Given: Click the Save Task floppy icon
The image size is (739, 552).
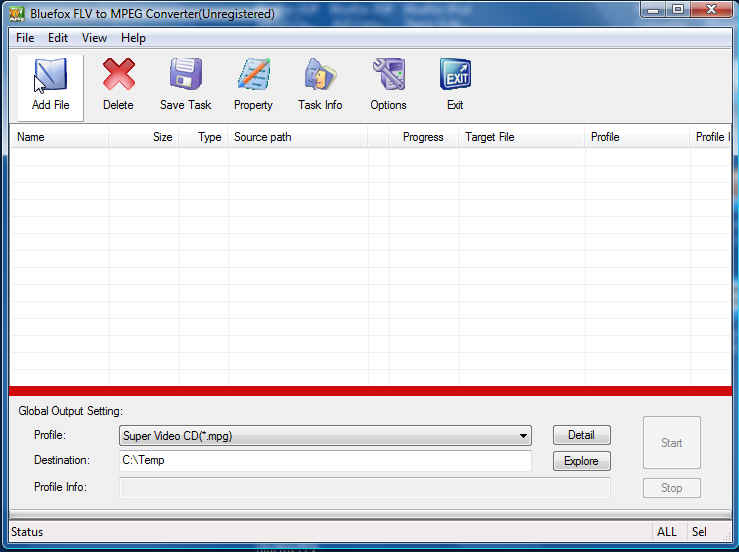Looking at the screenshot, I should pos(186,74).
